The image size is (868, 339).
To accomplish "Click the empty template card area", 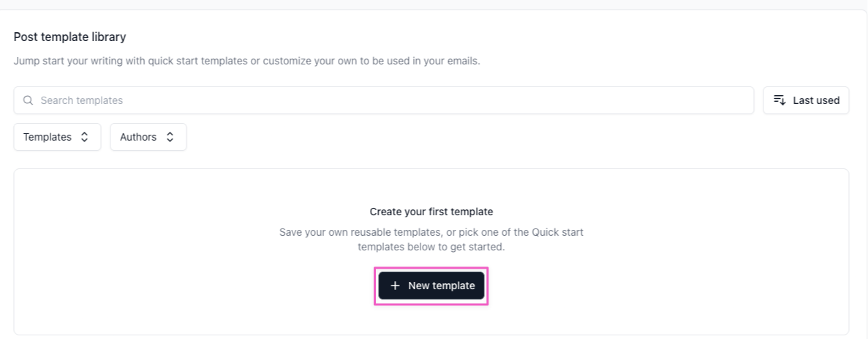I will tap(431, 252).
